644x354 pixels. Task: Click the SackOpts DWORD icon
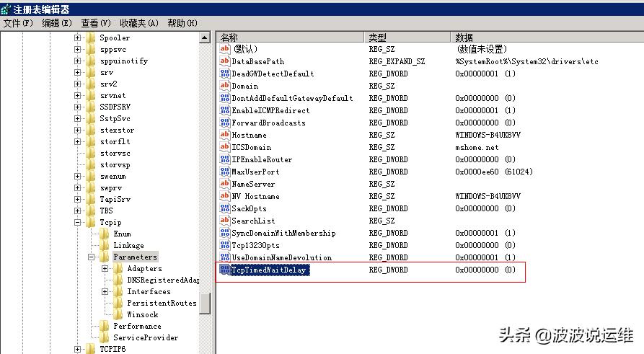225,208
